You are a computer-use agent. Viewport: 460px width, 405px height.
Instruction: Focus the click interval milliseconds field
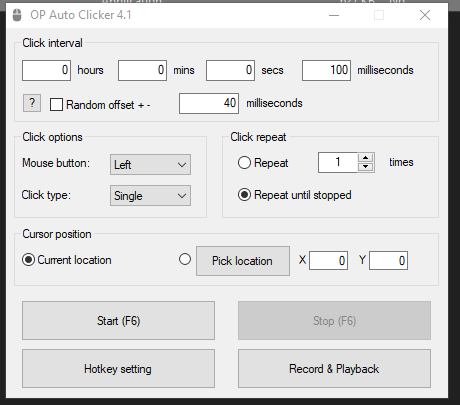point(326,70)
